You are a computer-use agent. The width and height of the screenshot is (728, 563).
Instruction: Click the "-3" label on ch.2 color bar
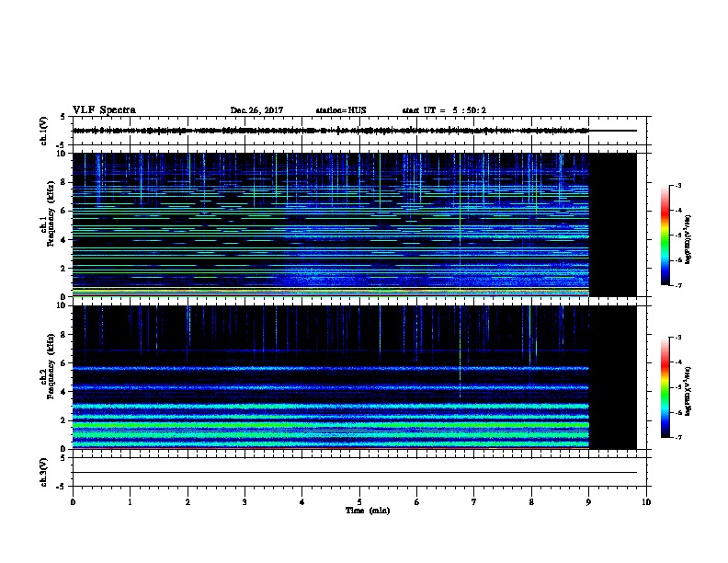tap(677, 338)
